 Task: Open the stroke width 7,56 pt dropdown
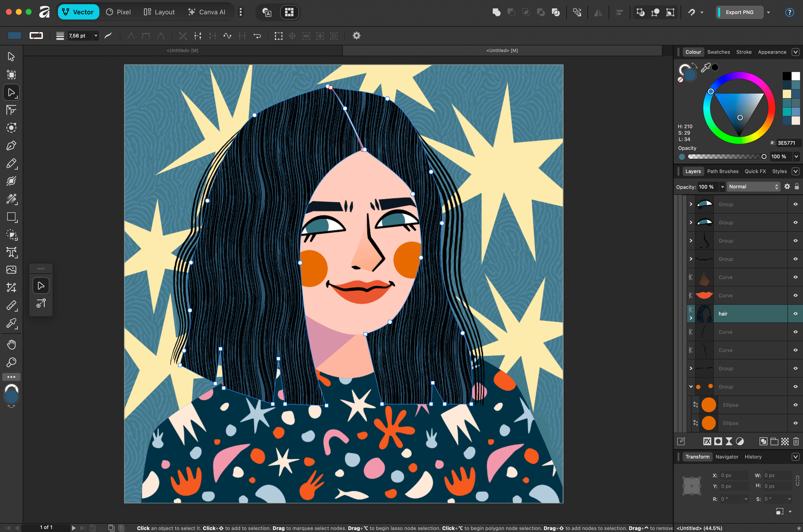coord(96,36)
